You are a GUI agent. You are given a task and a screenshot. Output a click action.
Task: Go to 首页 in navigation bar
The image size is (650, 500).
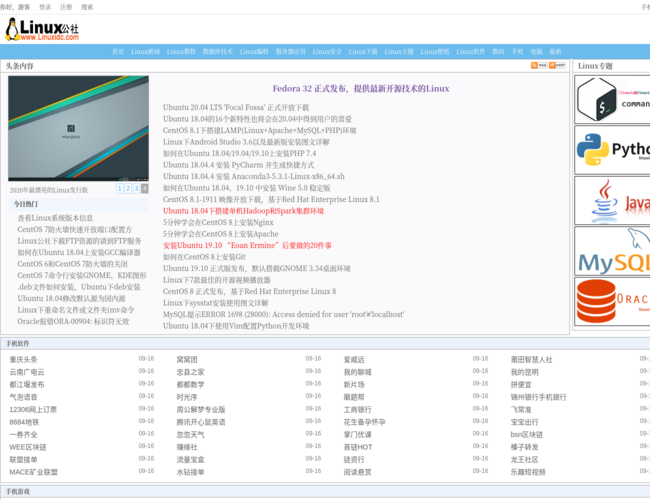click(118, 52)
